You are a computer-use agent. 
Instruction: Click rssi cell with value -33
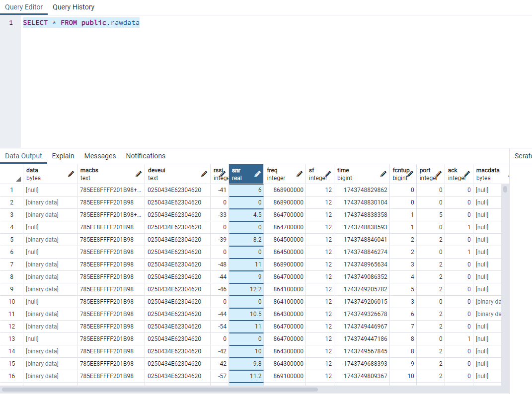click(x=220, y=215)
